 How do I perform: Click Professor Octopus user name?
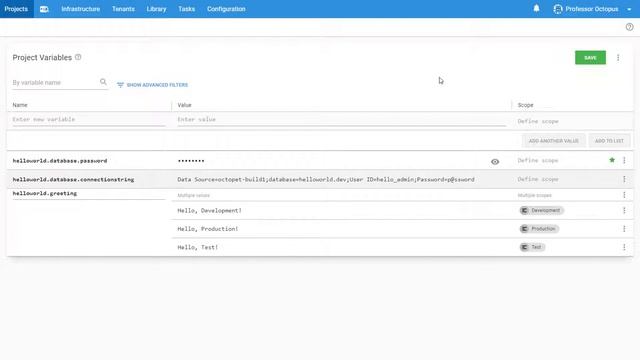[591, 9]
